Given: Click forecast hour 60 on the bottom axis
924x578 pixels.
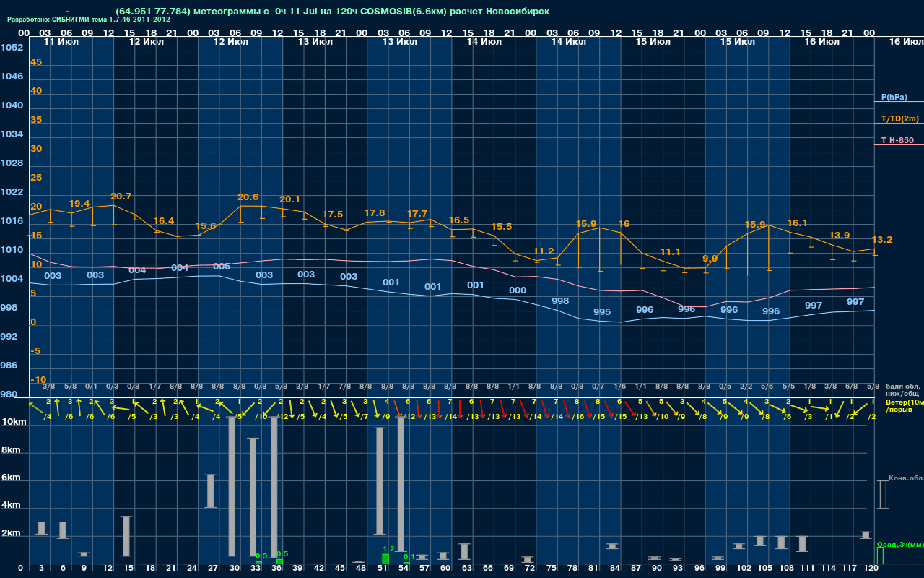Looking at the screenshot, I should [446, 569].
